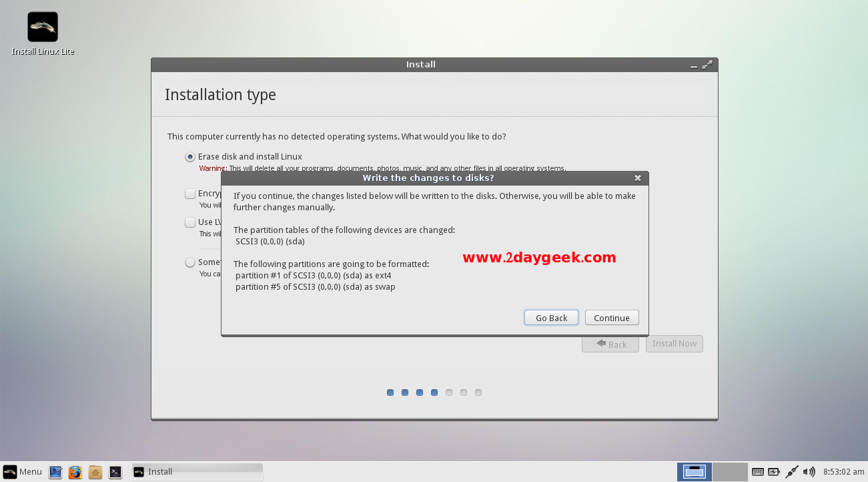This screenshot has width=868, height=482.
Task: Open the volume control tray icon
Action: click(x=809, y=472)
